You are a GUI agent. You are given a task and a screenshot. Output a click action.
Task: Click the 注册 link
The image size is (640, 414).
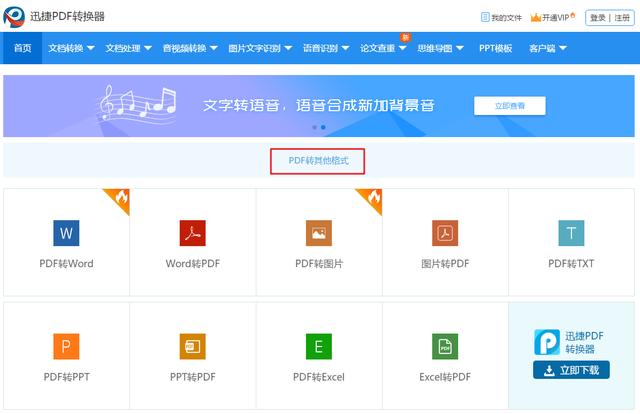point(622,18)
